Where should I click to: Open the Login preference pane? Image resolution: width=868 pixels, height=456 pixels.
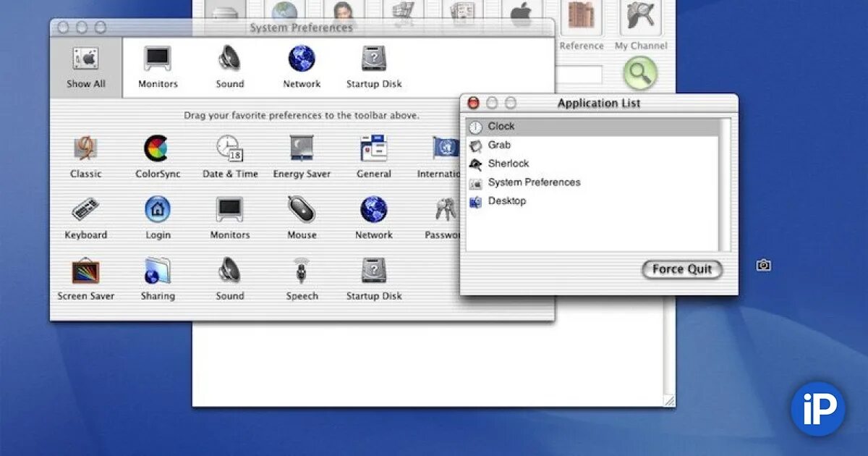click(x=158, y=218)
